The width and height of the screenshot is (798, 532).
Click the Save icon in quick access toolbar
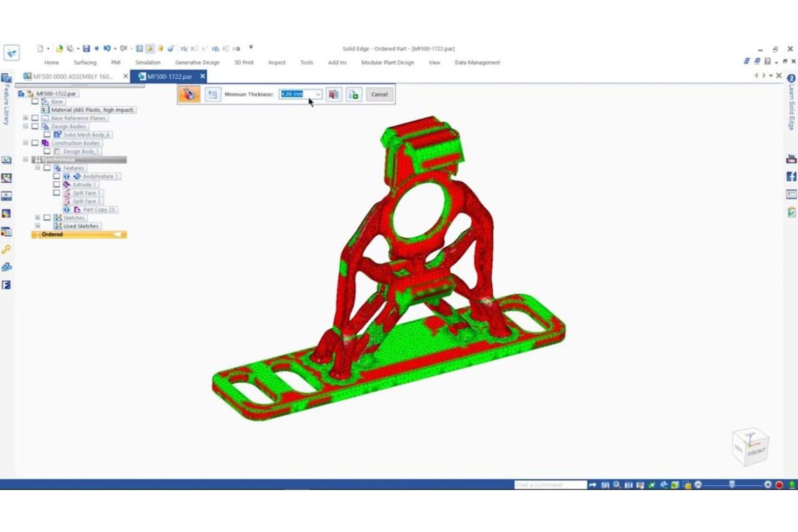86,49
